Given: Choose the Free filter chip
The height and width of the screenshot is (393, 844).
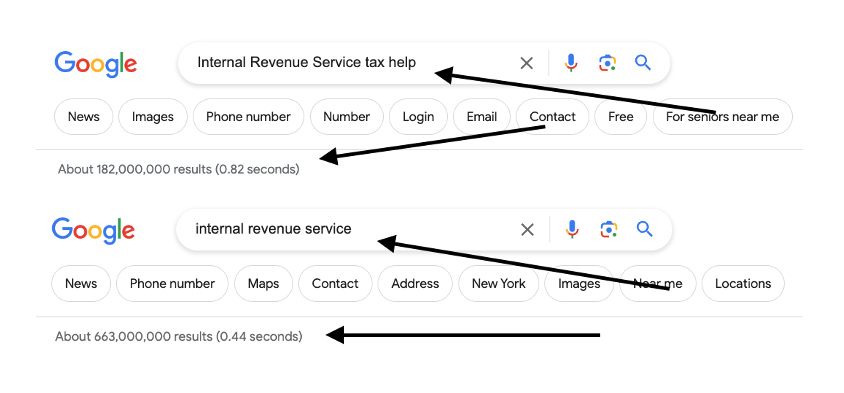Looking at the screenshot, I should 621,117.
